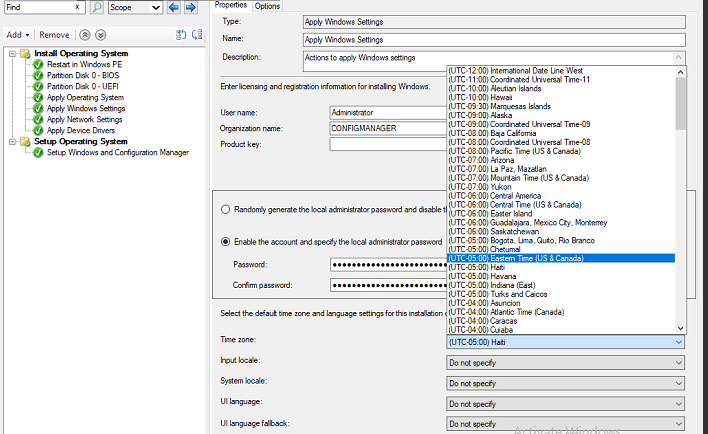The height and width of the screenshot is (434, 708).
Task: Click the expand all steps icon
Action: (181, 35)
